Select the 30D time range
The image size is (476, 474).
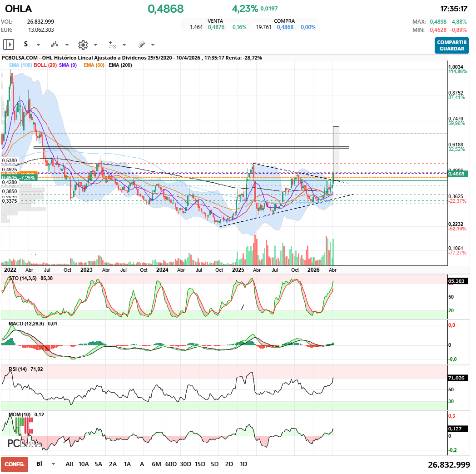coord(185,464)
